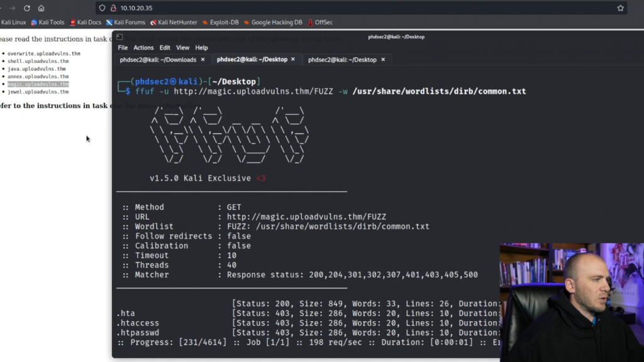Open the Kali Docs bookmark

(x=86, y=22)
